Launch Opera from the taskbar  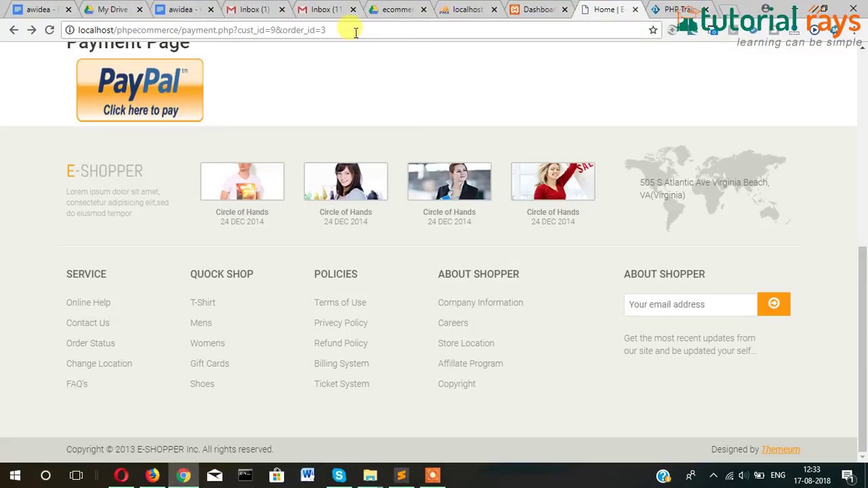(121, 476)
